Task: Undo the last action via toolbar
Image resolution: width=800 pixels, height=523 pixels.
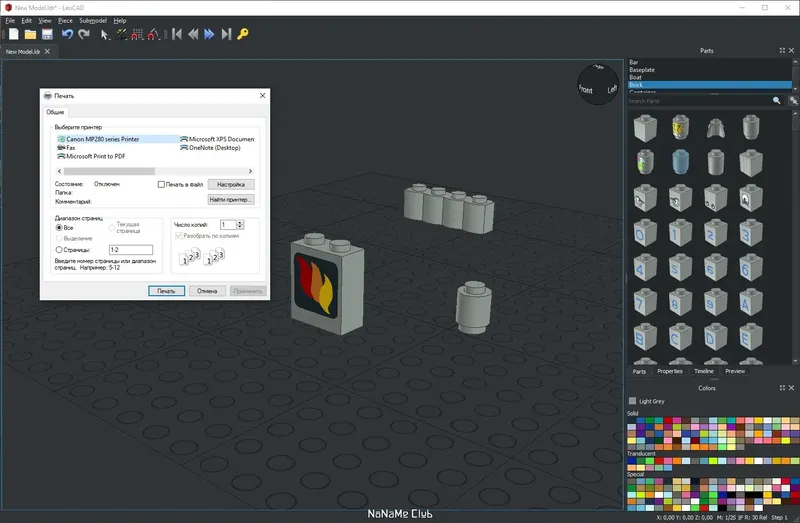Action: pyautogui.click(x=68, y=34)
